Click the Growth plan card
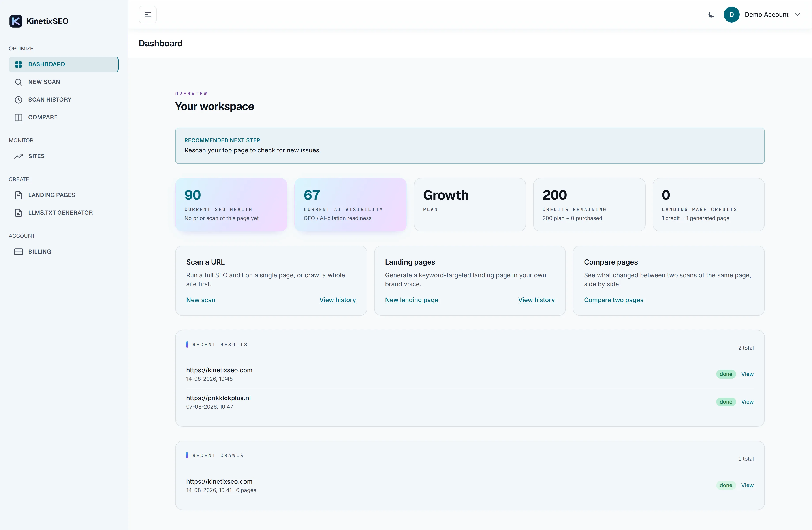 pos(470,204)
